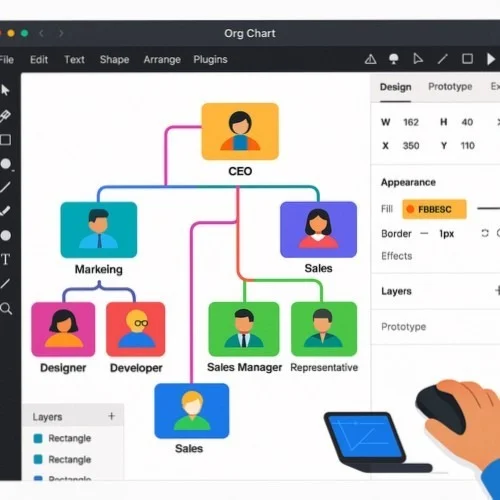Viewport: 500px width, 500px height.
Task: Select the purple Sales card
Action: tap(318, 229)
